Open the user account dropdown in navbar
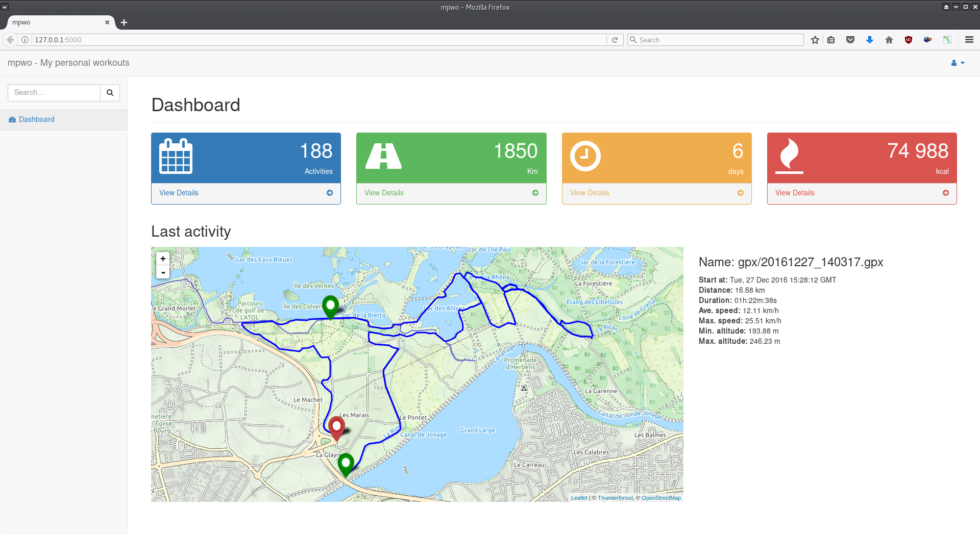The width and height of the screenshot is (980, 534). click(958, 63)
